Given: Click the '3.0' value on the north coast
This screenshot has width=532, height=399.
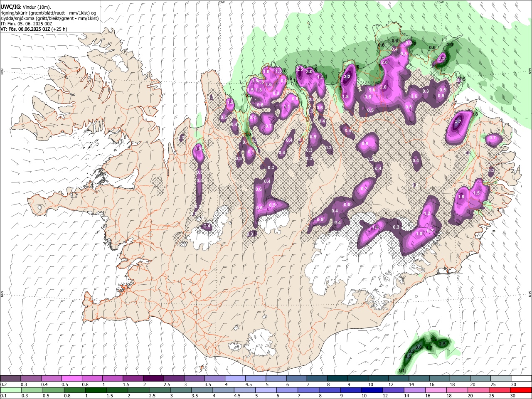Looking at the screenshot, I should [x=309, y=72].
